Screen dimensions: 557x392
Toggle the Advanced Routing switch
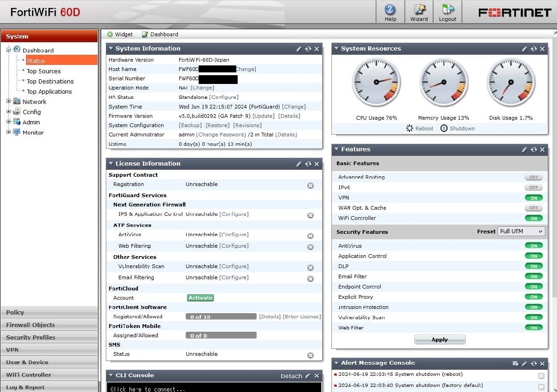coord(533,177)
